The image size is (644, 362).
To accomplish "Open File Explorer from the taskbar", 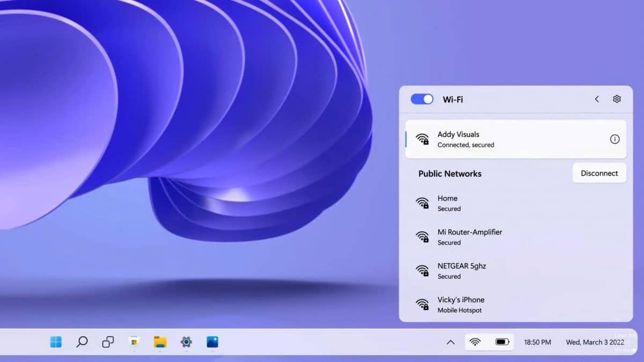I will pos(159,342).
